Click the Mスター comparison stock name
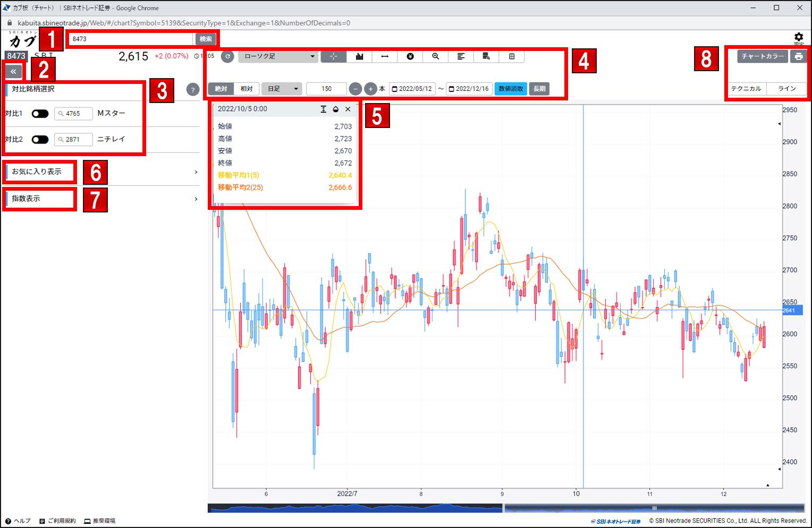Image resolution: width=812 pixels, height=528 pixels. pyautogui.click(x=111, y=114)
